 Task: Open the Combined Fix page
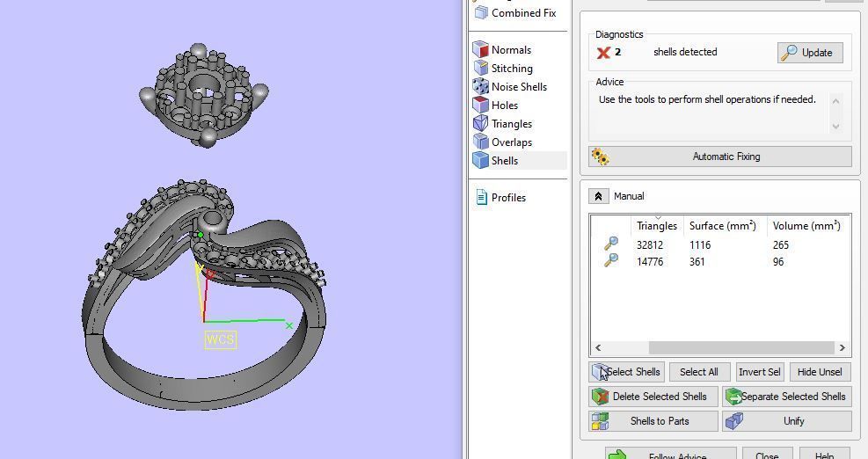coord(515,12)
